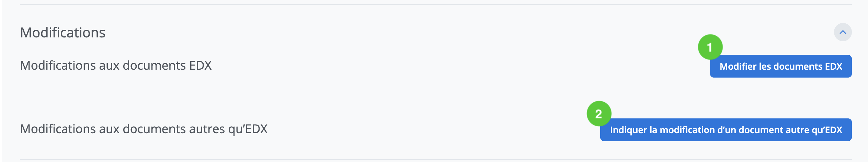Screen dimensions: 868x162
Task: Click the green circle annotation numbered 1
Action: pos(710,47)
